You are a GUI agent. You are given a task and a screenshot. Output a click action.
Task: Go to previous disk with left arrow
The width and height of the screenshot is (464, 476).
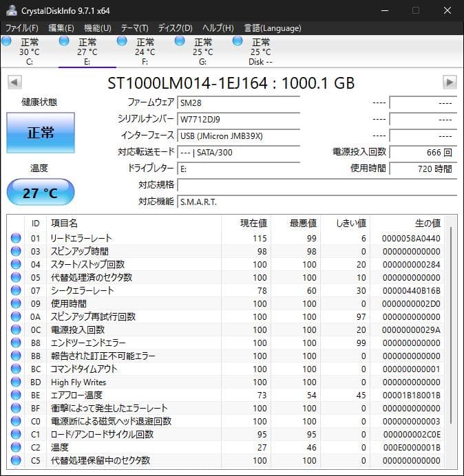click(14, 83)
